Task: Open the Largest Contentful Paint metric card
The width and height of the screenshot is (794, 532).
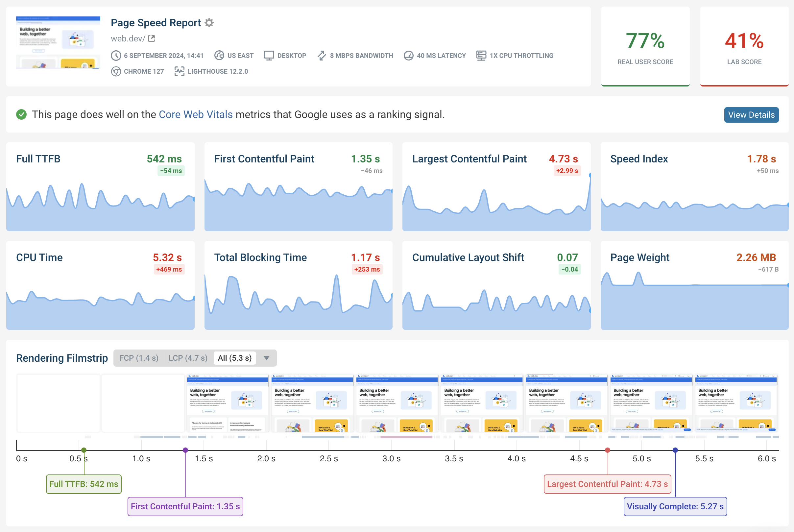Action: 496,187
